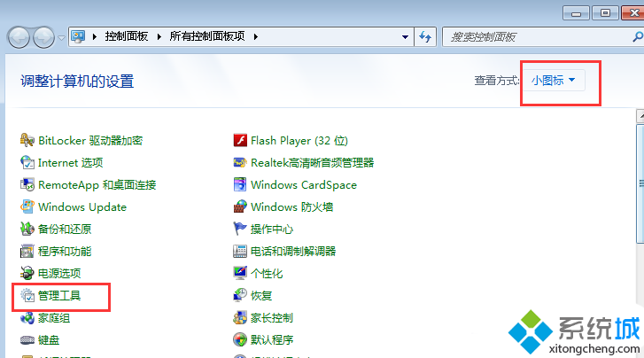Open the RemoteApp 和桌面连接 icon
This screenshot has height=358, width=644.
tap(27, 185)
